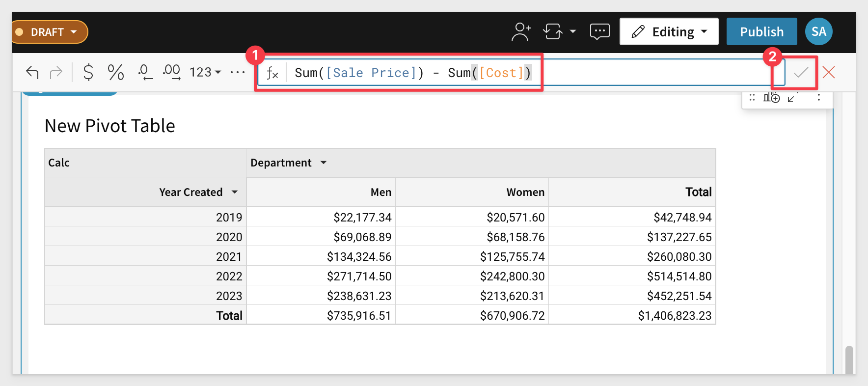868x386 pixels.
Task: Open the Year Created column dropdown
Action: click(235, 193)
